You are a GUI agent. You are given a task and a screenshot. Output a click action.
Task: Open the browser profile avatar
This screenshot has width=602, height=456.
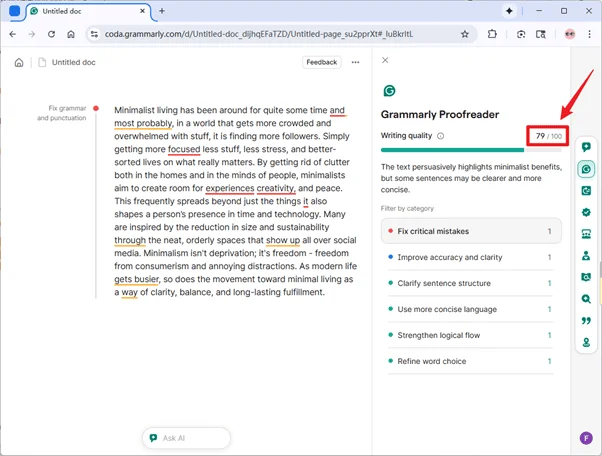click(x=570, y=34)
